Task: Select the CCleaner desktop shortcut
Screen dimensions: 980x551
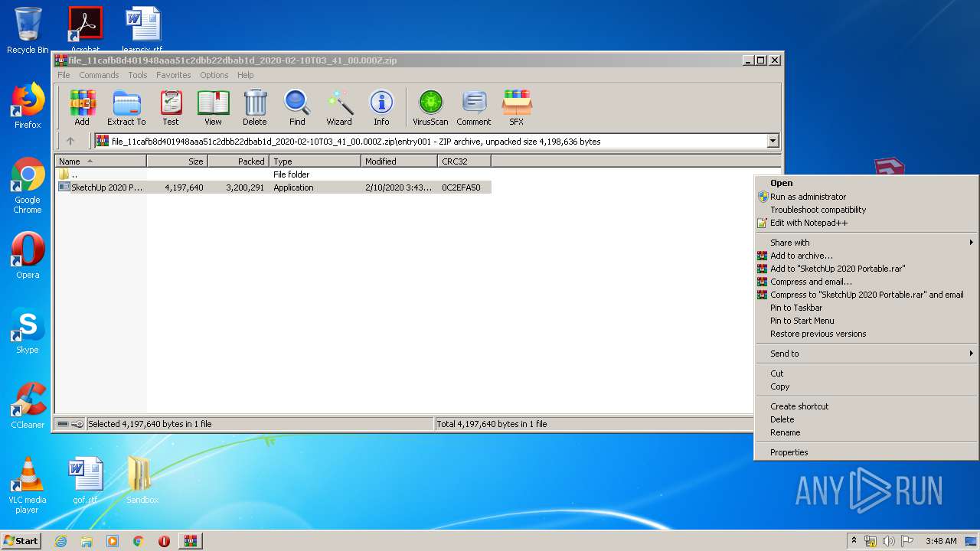Action: (28, 406)
